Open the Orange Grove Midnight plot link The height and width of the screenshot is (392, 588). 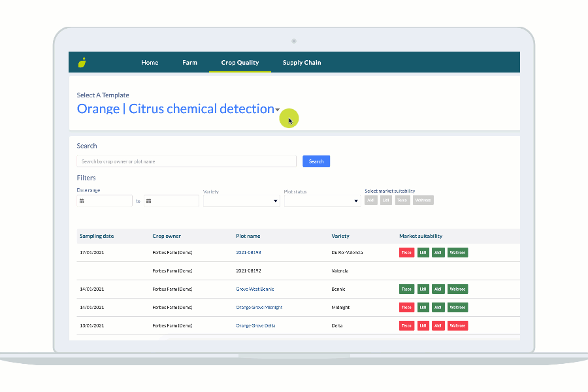[x=259, y=307]
